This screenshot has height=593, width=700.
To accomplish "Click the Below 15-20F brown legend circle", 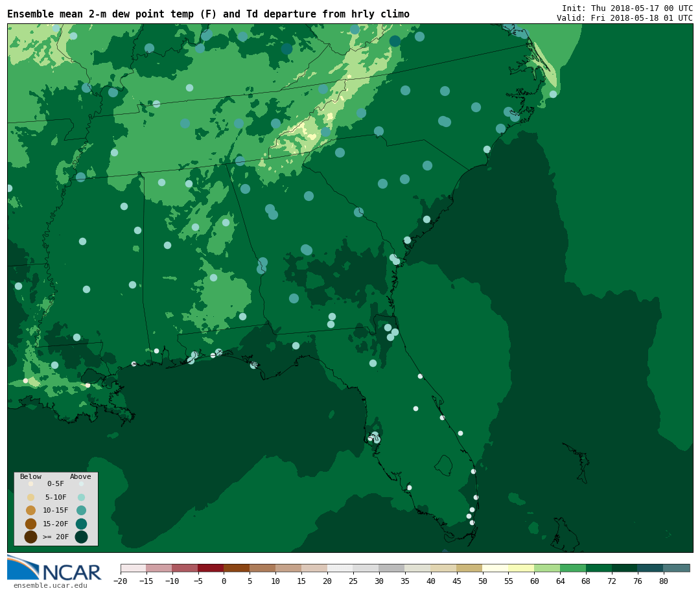I will [x=31, y=524].
